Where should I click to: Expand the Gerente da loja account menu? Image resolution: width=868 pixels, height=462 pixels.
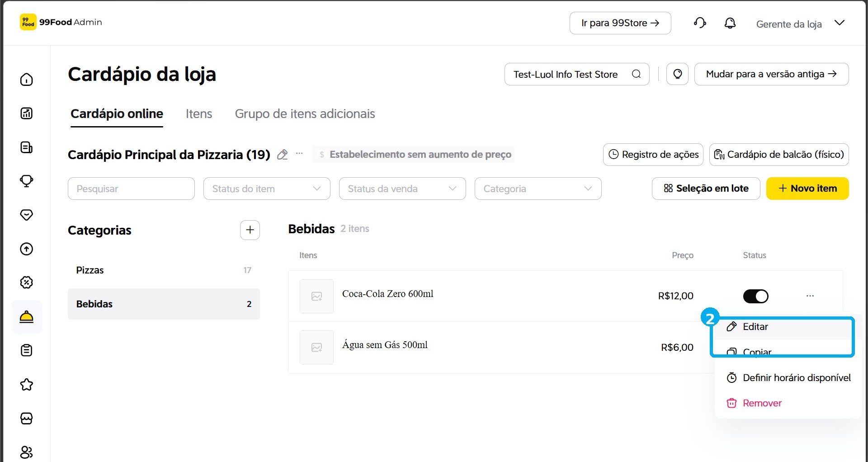pos(800,24)
